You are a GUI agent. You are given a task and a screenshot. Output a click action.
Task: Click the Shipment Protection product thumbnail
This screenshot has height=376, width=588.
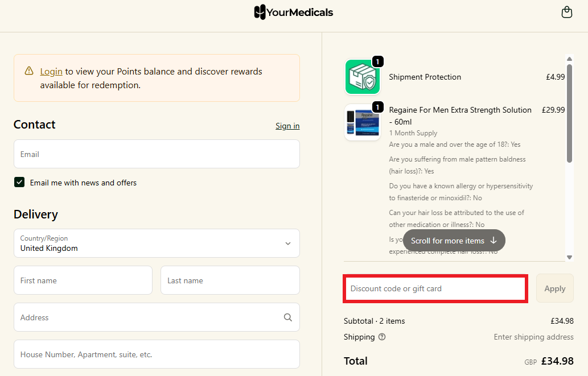point(363,77)
